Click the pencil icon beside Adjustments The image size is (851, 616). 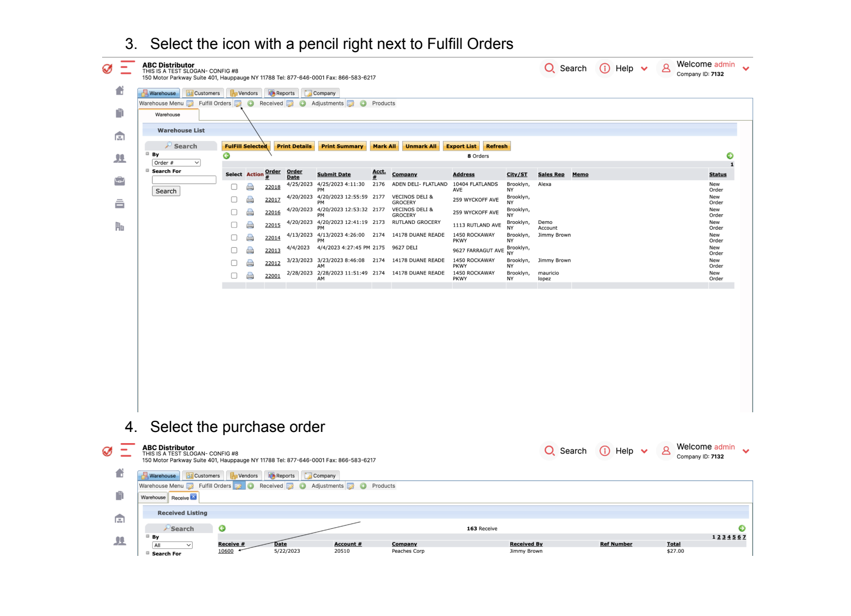350,103
